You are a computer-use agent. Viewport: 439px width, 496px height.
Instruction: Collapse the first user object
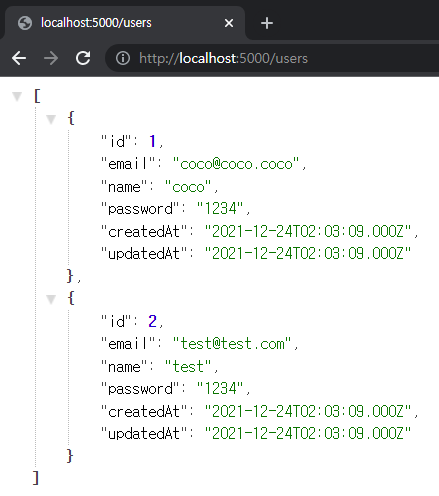[x=51, y=119]
